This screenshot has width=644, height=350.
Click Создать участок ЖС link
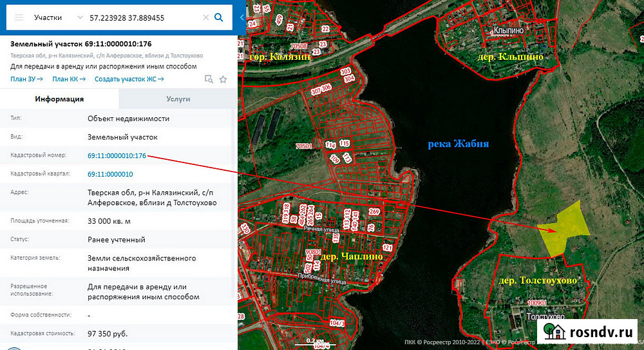(129, 79)
